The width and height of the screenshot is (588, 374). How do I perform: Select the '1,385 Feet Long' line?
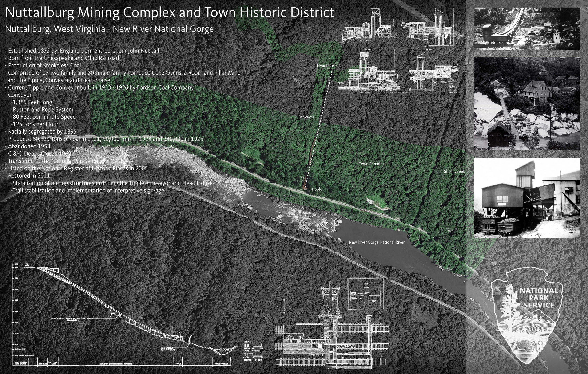pos(32,102)
